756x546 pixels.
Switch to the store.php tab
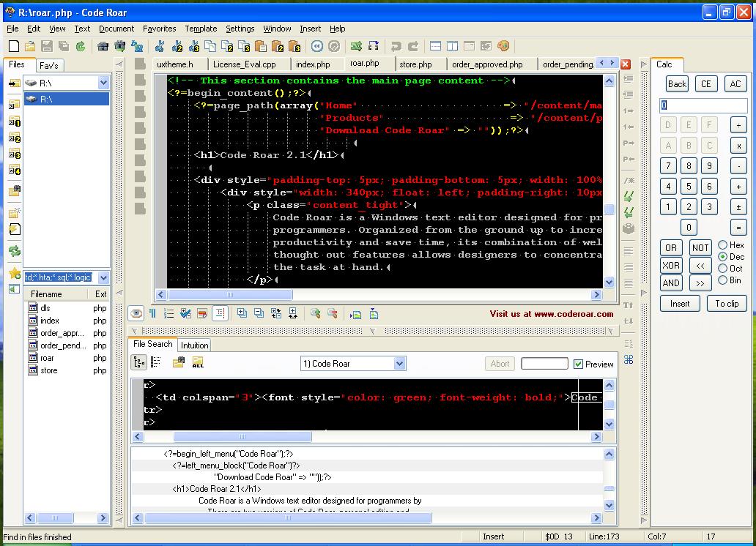pos(415,64)
